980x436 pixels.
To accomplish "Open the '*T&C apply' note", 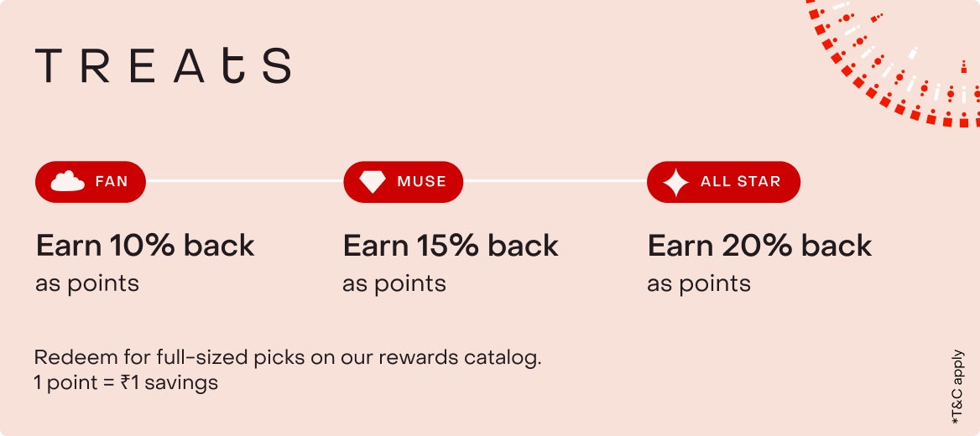I will [959, 385].
